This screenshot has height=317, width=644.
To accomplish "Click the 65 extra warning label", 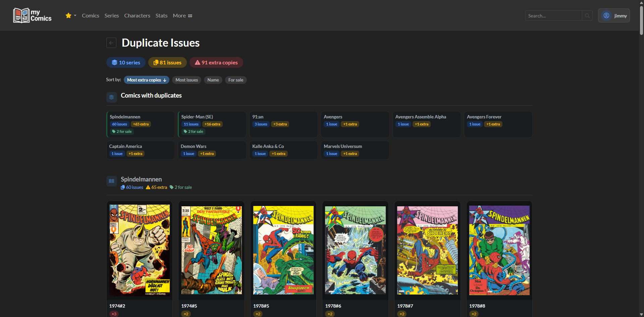I will coord(156,187).
